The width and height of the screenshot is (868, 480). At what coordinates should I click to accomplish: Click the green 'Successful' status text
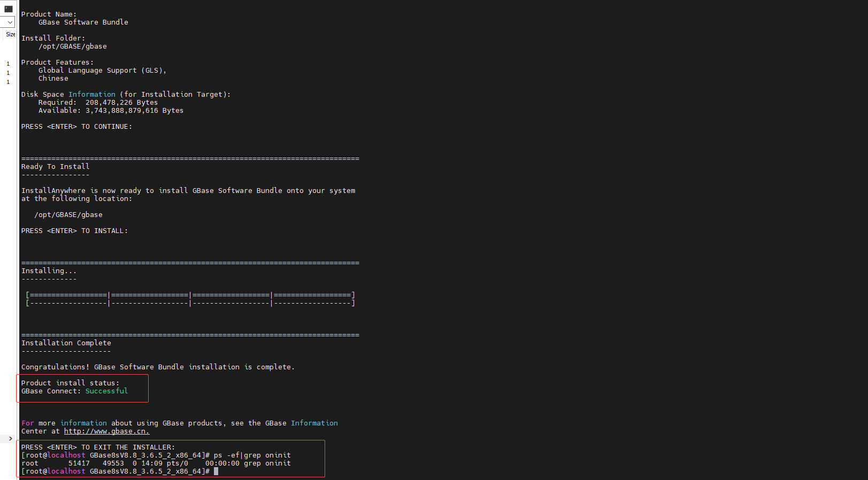(106, 391)
